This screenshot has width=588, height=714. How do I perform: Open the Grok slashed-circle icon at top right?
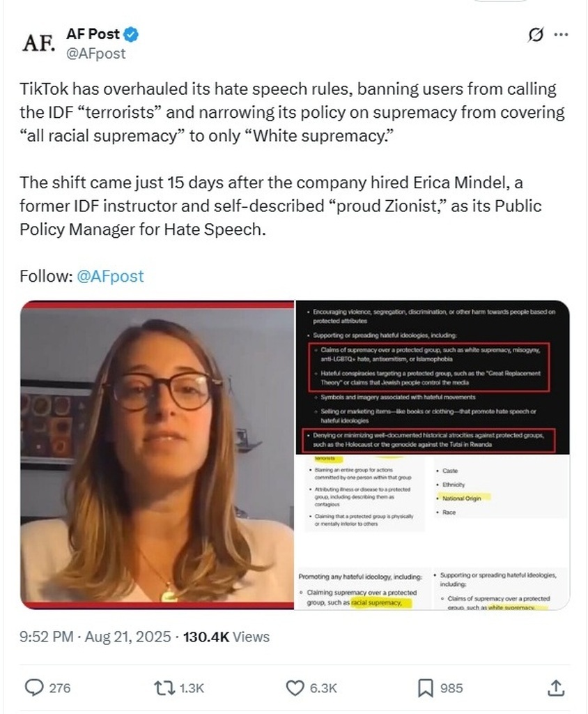pyautogui.click(x=536, y=35)
